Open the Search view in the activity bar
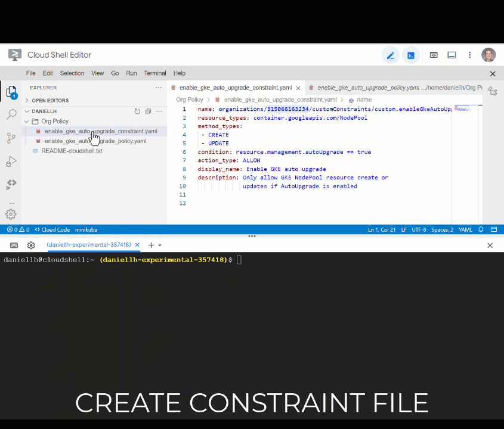 (11, 113)
